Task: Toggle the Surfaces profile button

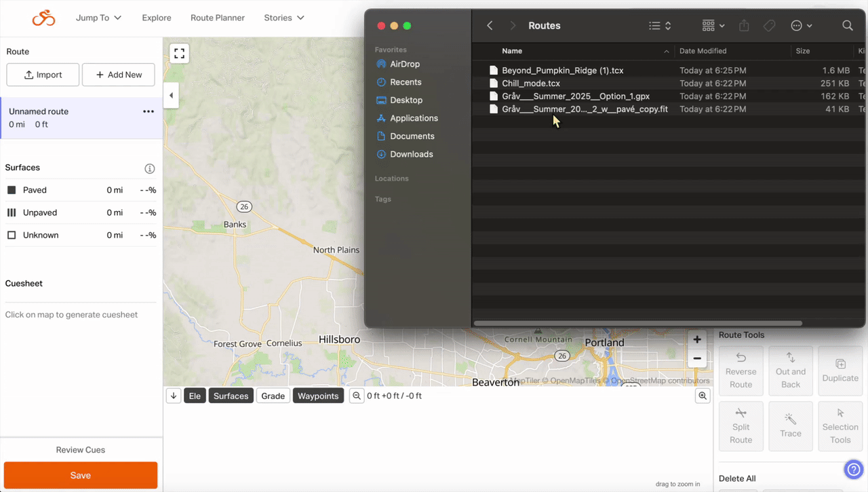Action: 231,396
